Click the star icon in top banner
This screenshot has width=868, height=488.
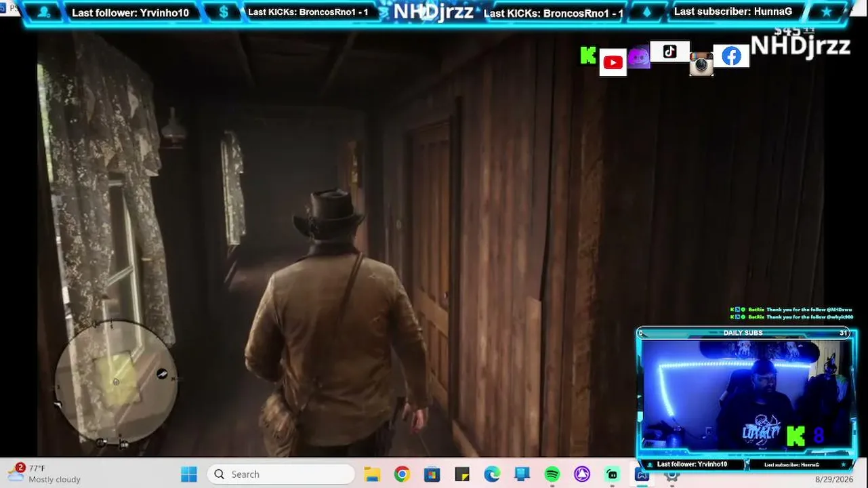tap(826, 12)
